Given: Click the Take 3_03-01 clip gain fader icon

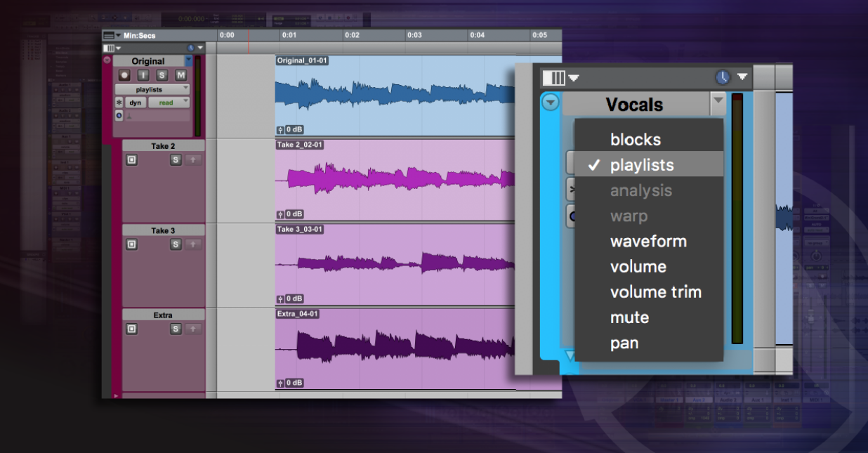Looking at the screenshot, I should [x=281, y=298].
